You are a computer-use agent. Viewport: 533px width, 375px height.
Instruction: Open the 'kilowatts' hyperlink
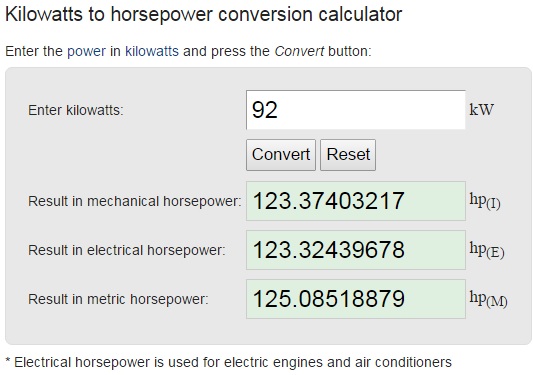[152, 51]
